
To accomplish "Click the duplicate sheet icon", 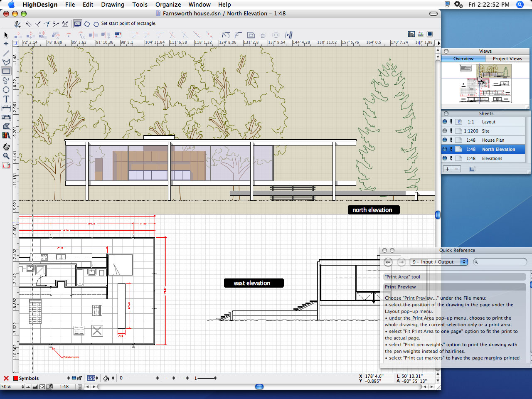I will pyautogui.click(x=472, y=169).
